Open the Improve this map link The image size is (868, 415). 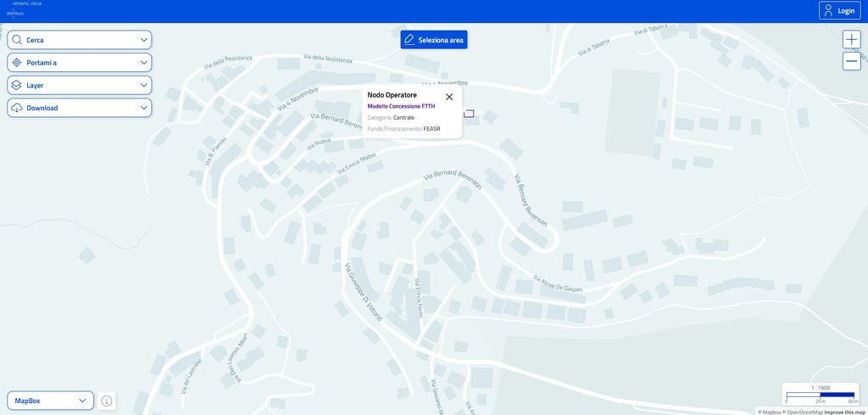pos(845,412)
